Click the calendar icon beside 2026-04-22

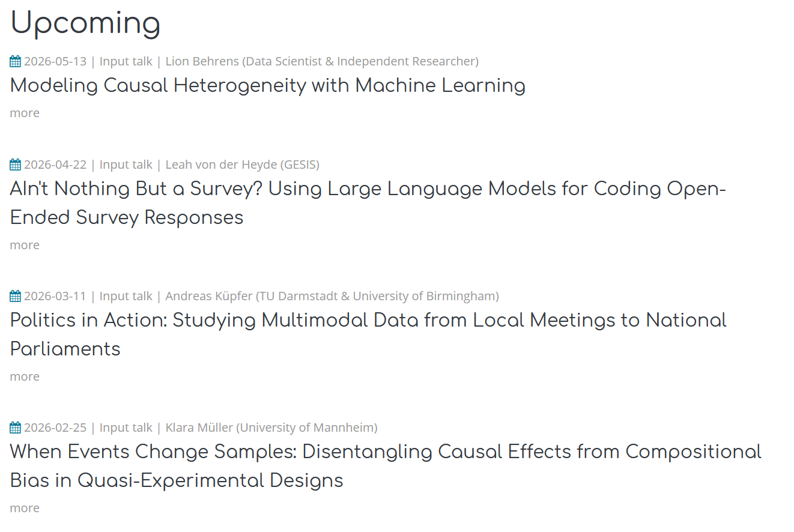pyautogui.click(x=16, y=165)
